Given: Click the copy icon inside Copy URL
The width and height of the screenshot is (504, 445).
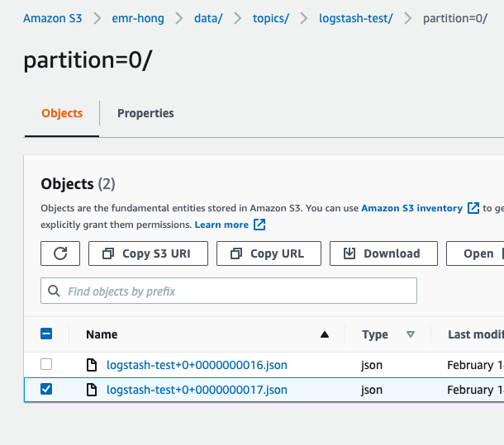Looking at the screenshot, I should [236, 253].
